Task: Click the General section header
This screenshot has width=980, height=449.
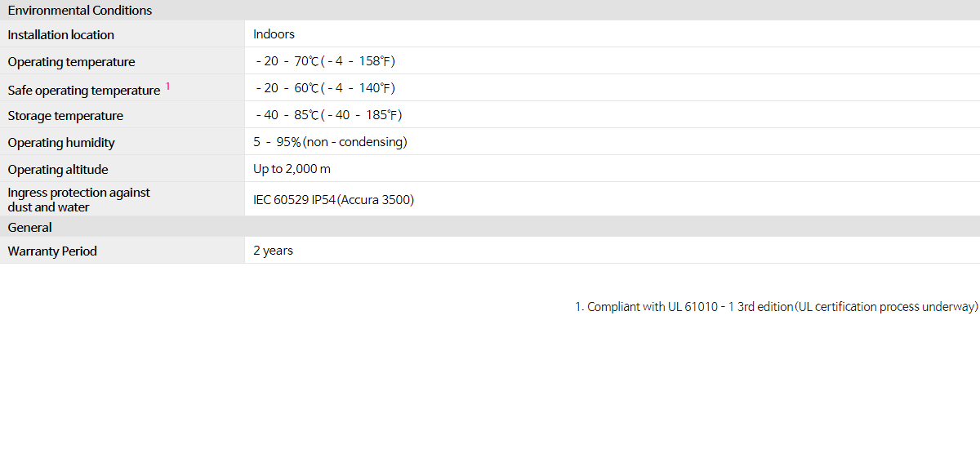Action: tap(30, 228)
